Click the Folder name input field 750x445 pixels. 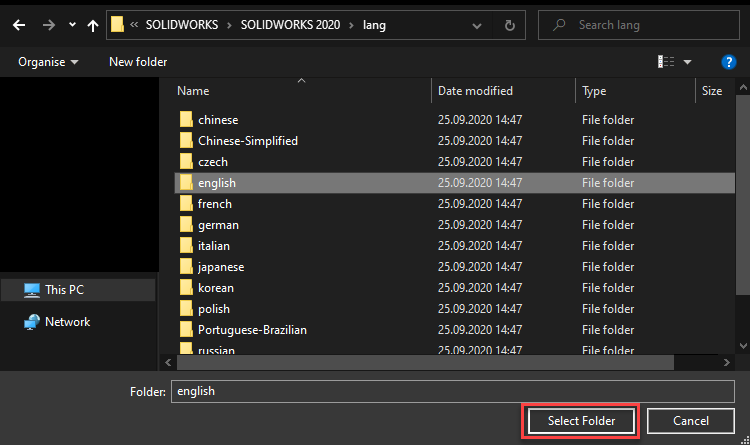(453, 391)
